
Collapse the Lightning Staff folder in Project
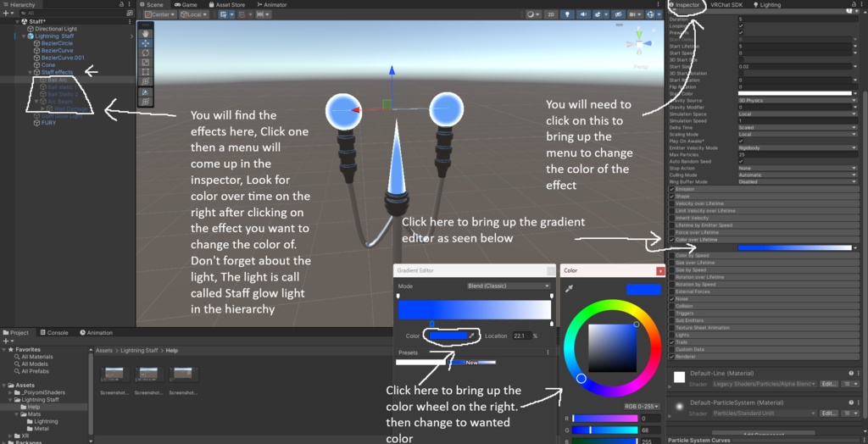pyautogui.click(x=10, y=400)
